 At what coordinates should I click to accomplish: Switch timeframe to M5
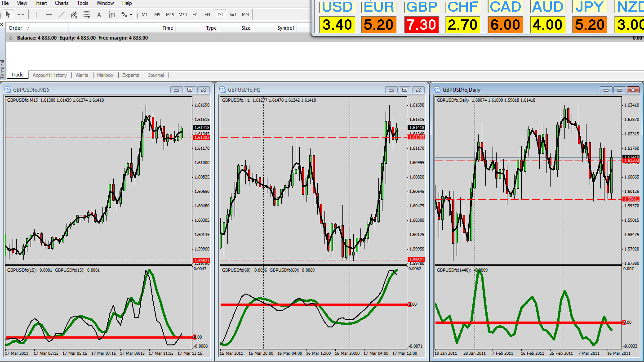[x=157, y=14]
